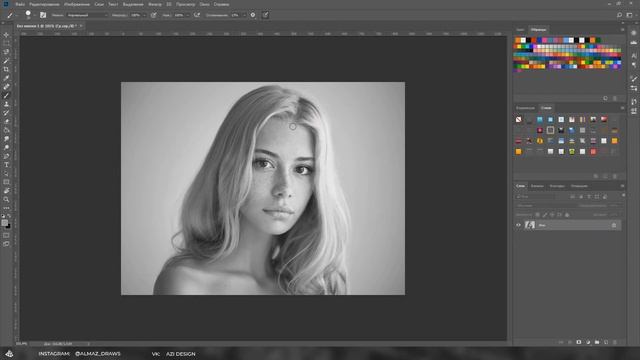Open the opacity slider dropdown arrow
This screenshot has width=640, height=360.
tap(144, 15)
